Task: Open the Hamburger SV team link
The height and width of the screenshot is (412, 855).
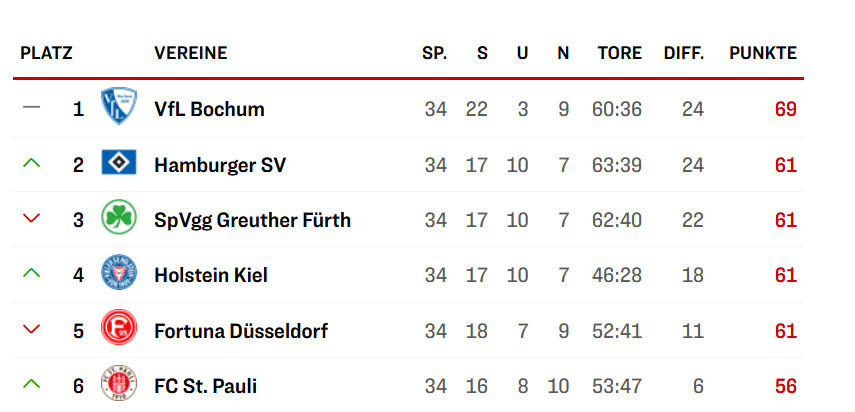Action: click(x=220, y=165)
